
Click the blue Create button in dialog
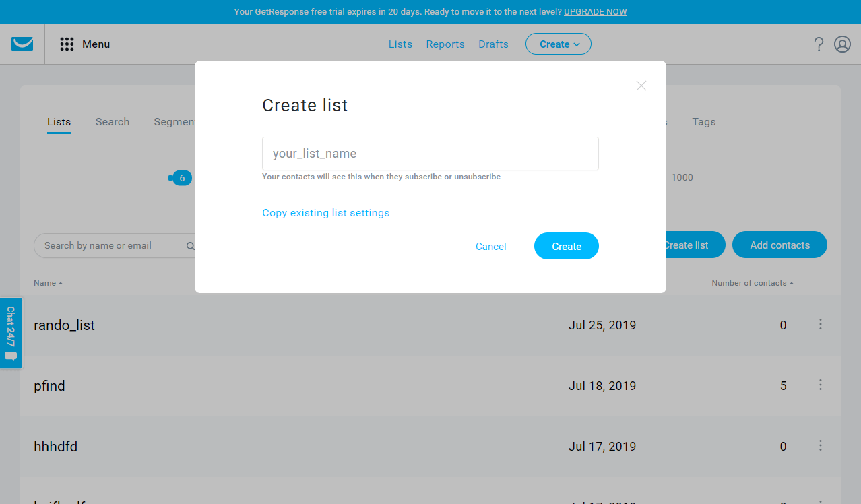click(567, 246)
